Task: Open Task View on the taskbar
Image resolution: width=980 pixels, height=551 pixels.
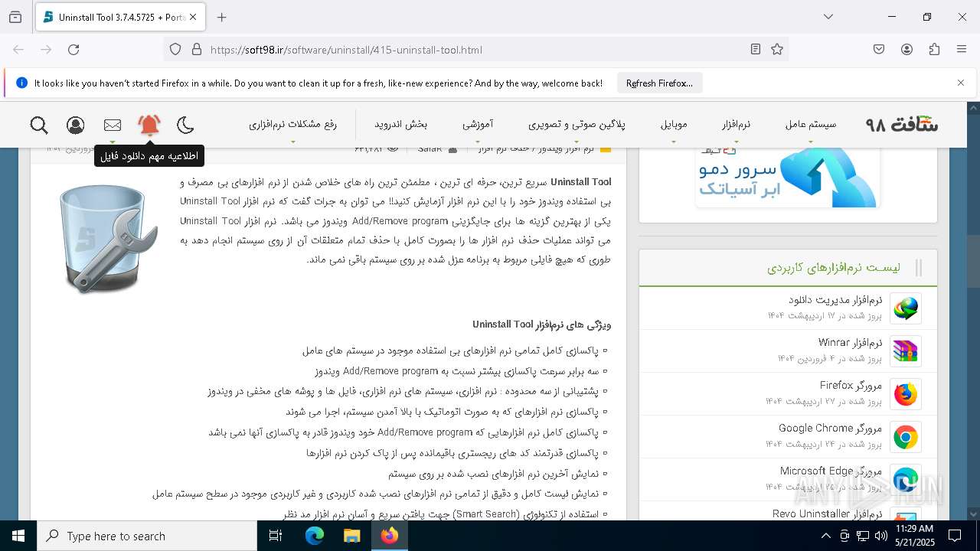Action: [x=276, y=536]
